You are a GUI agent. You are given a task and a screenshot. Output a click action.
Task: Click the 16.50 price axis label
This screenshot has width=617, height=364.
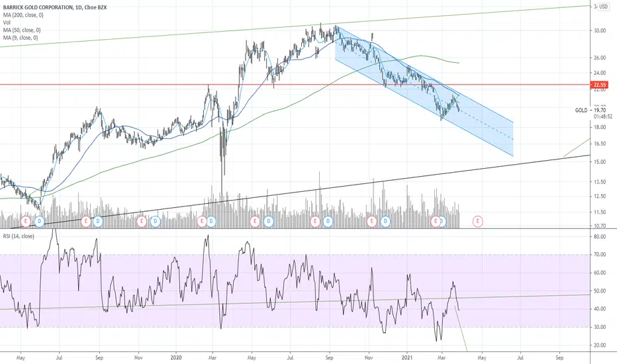(x=600, y=144)
